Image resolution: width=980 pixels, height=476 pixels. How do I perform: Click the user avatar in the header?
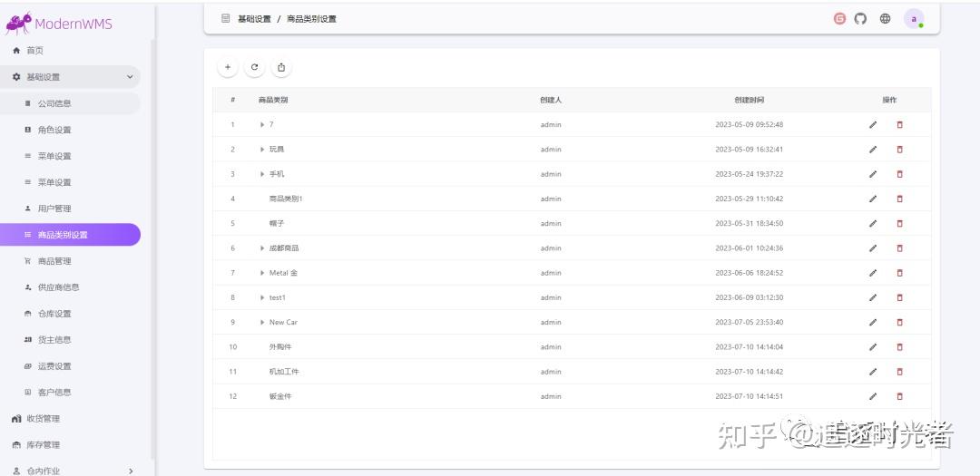(914, 18)
